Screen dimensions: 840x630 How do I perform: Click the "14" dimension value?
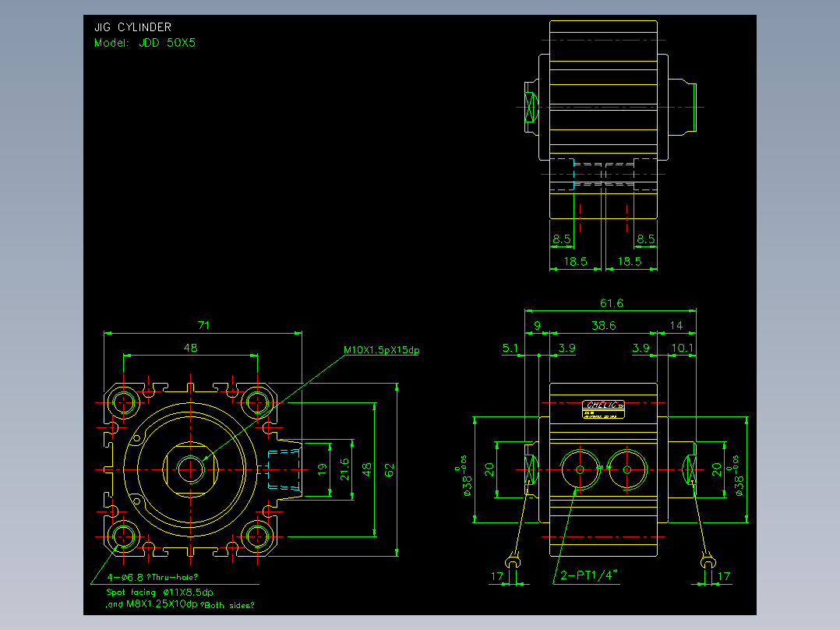point(676,325)
